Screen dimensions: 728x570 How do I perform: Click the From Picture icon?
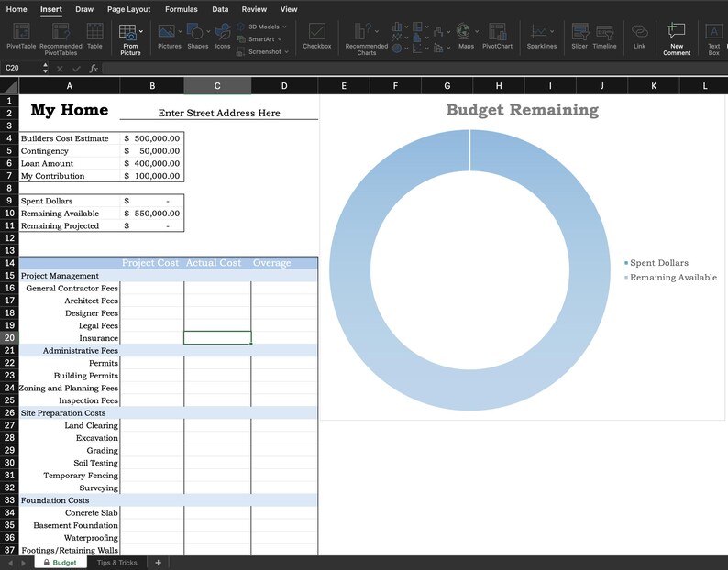tap(127, 33)
